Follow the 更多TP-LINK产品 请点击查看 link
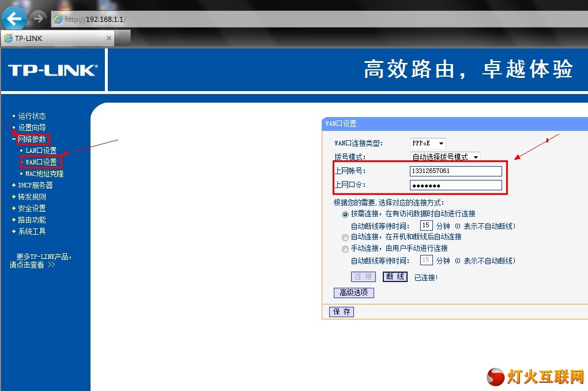Screen dimensions: 588x391 pos(40,261)
